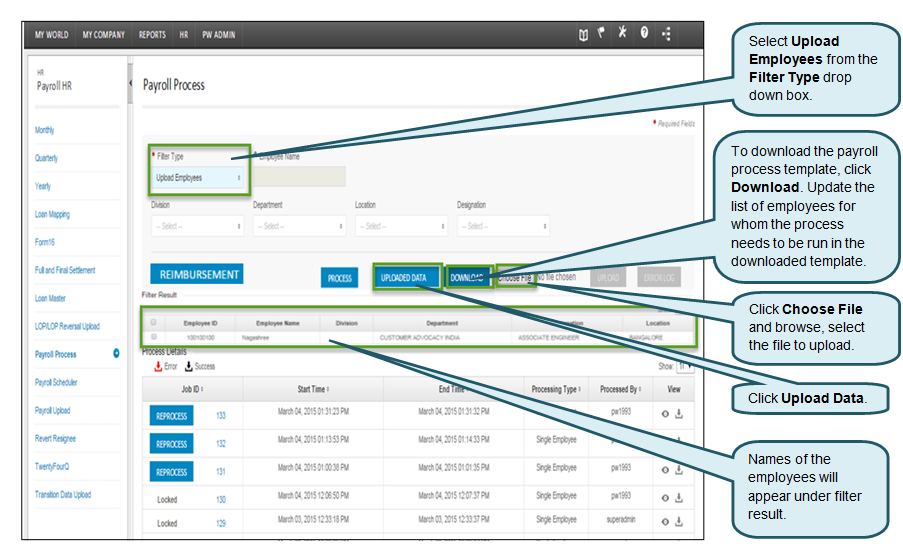Screen dimensions: 903x550
Task: Collapse the left sidebar with the arrow handle
Action: coord(131,82)
